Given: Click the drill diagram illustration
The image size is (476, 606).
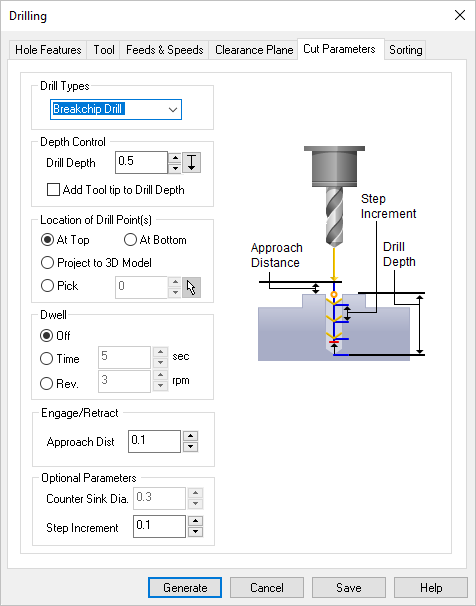Looking at the screenshot, I should (337, 253).
